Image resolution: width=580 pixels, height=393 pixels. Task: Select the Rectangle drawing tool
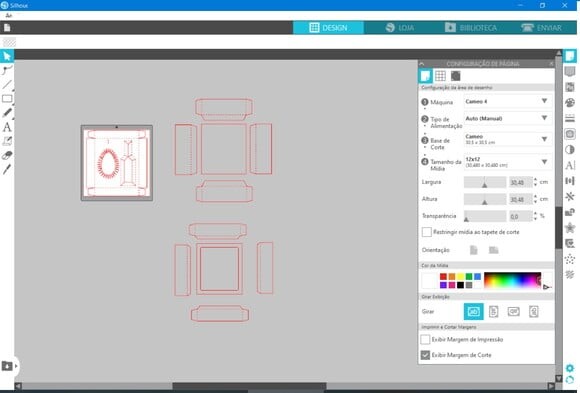click(7, 98)
